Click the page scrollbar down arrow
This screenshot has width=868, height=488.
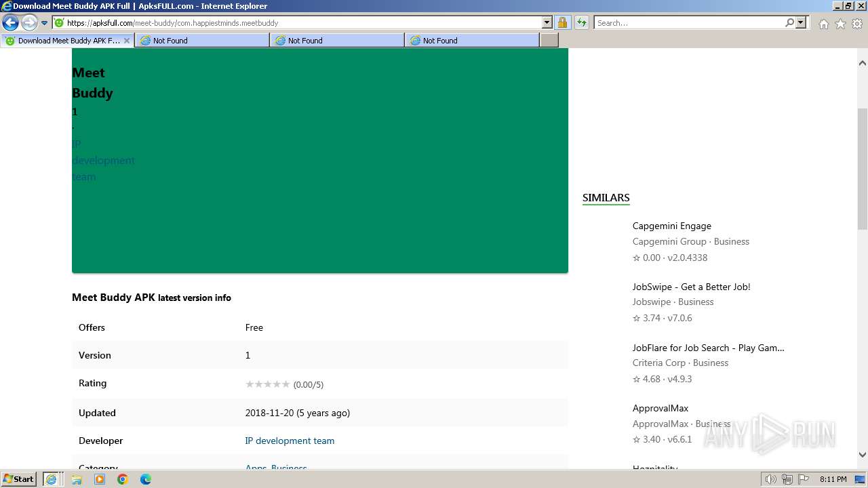point(863,455)
